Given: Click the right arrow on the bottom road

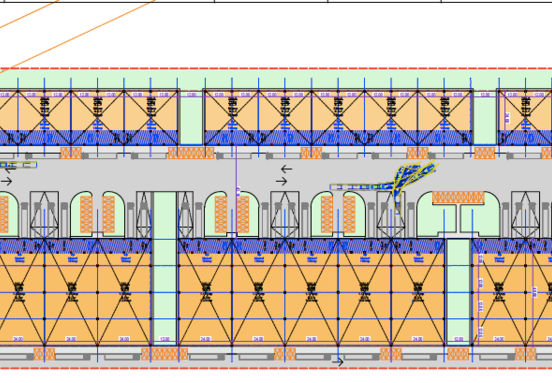Looking at the screenshot, I should tap(338, 362).
